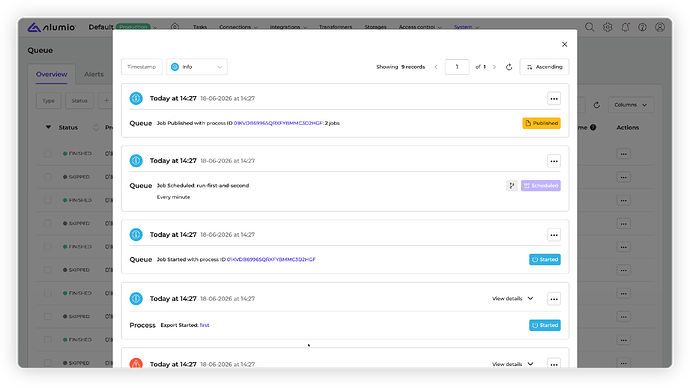Click info icon of Job Published record

point(136,98)
